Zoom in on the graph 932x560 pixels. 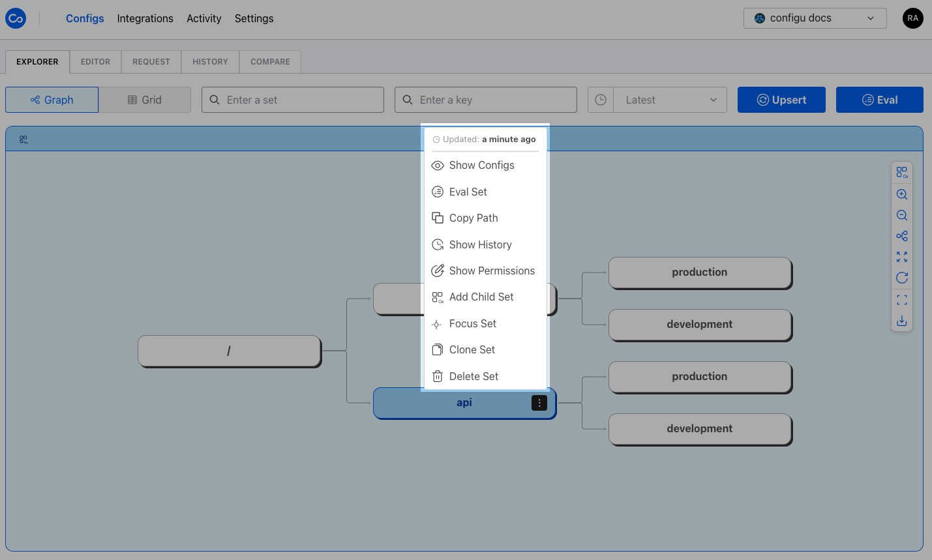[902, 194]
